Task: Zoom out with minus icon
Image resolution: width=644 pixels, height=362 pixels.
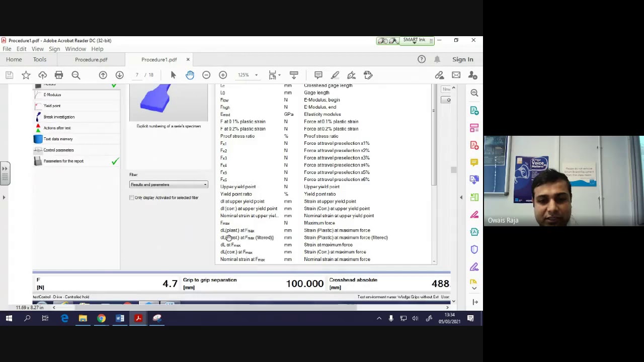Action: click(x=206, y=75)
